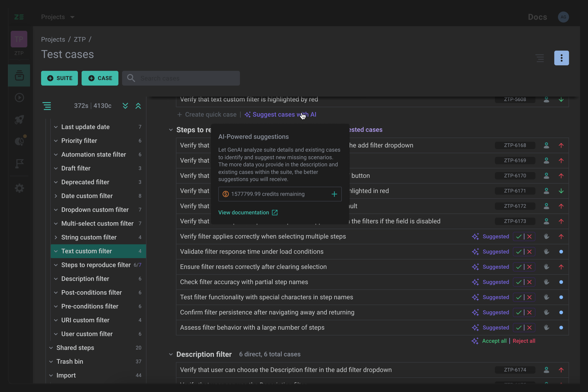Reject the suggested case 'Check filter accuracy with partial step names'
588x392 pixels.
[529, 282]
